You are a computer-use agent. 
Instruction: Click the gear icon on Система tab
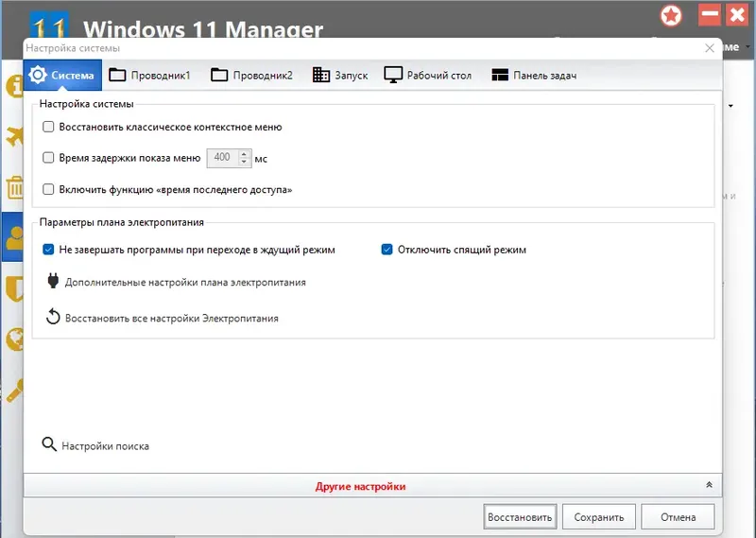[38, 75]
